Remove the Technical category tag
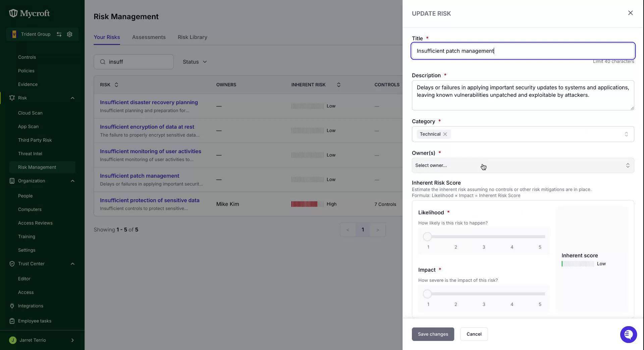644x350 pixels. (445, 134)
